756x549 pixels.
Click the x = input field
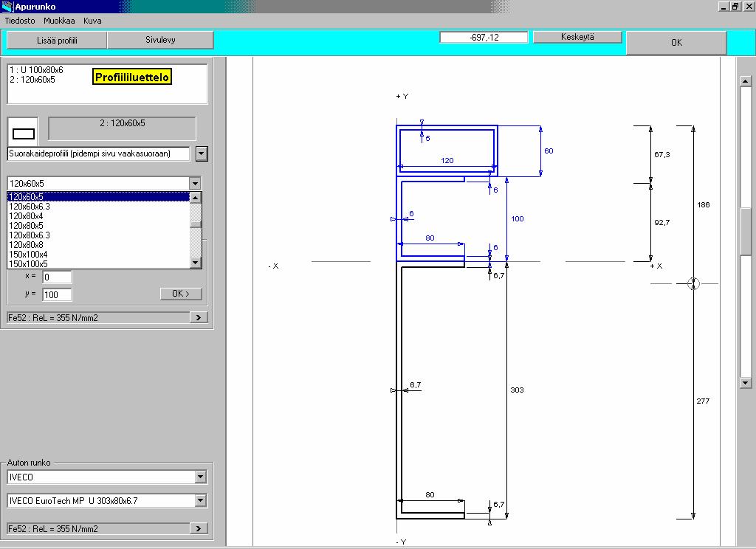click(x=57, y=277)
